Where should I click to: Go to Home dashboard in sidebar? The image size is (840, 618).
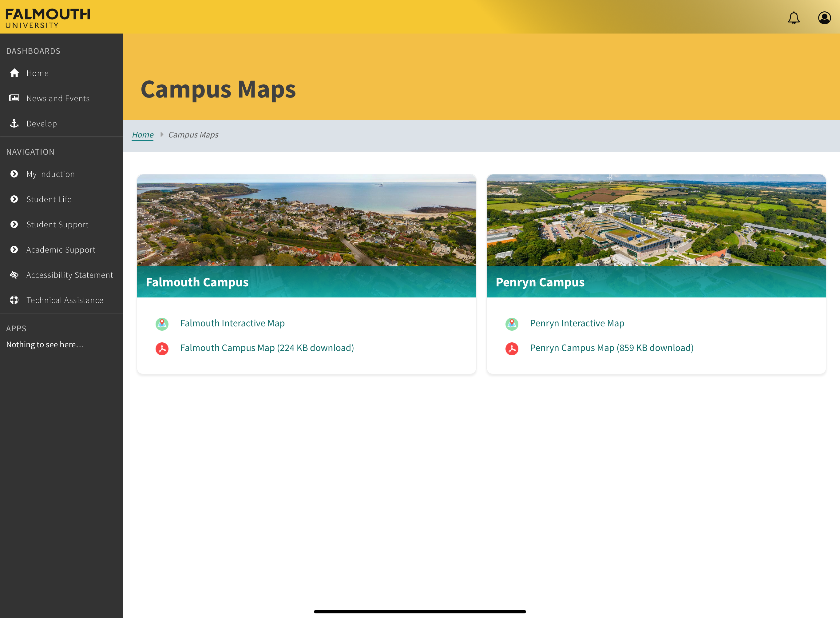[61, 73]
